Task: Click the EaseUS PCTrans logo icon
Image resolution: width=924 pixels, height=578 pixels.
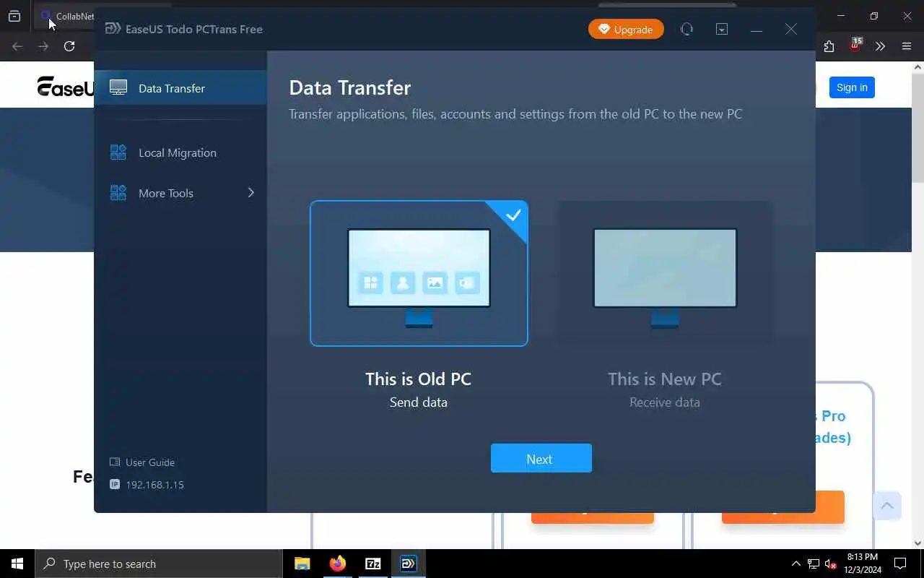Action: [x=113, y=29]
